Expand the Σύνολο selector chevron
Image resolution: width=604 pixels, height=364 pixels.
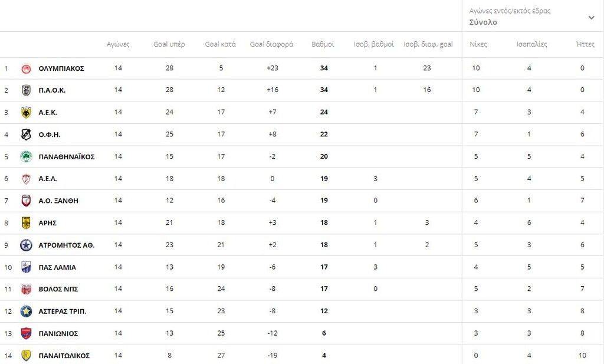(x=591, y=18)
